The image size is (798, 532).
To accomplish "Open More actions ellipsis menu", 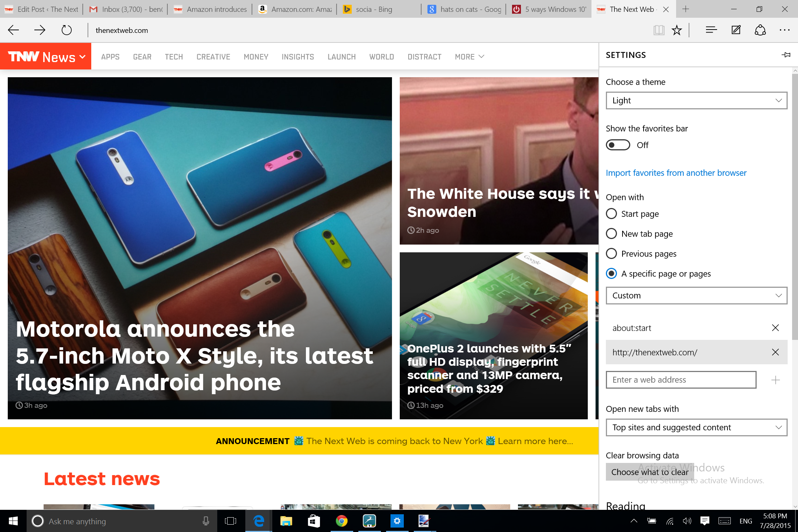I will tap(784, 30).
